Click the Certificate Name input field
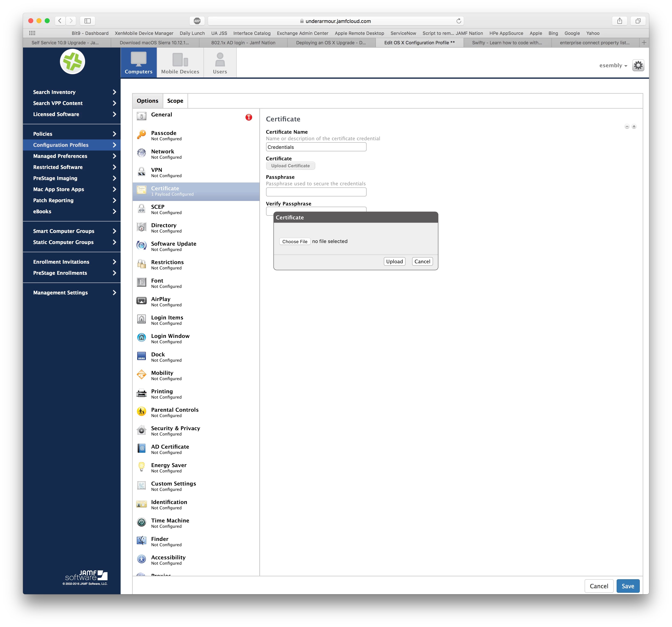 [316, 147]
